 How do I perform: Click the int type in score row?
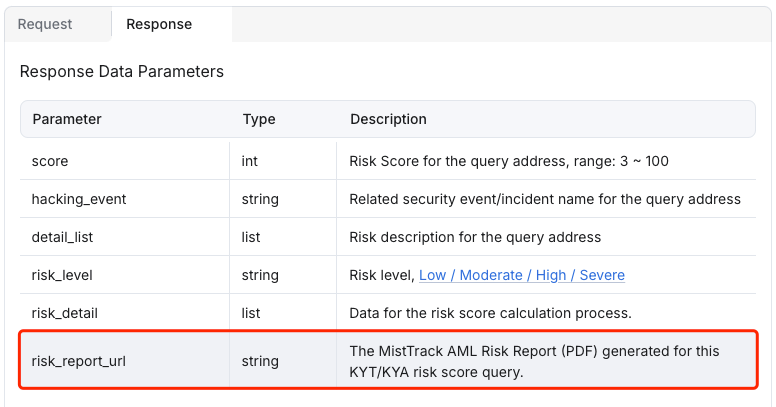pos(250,161)
